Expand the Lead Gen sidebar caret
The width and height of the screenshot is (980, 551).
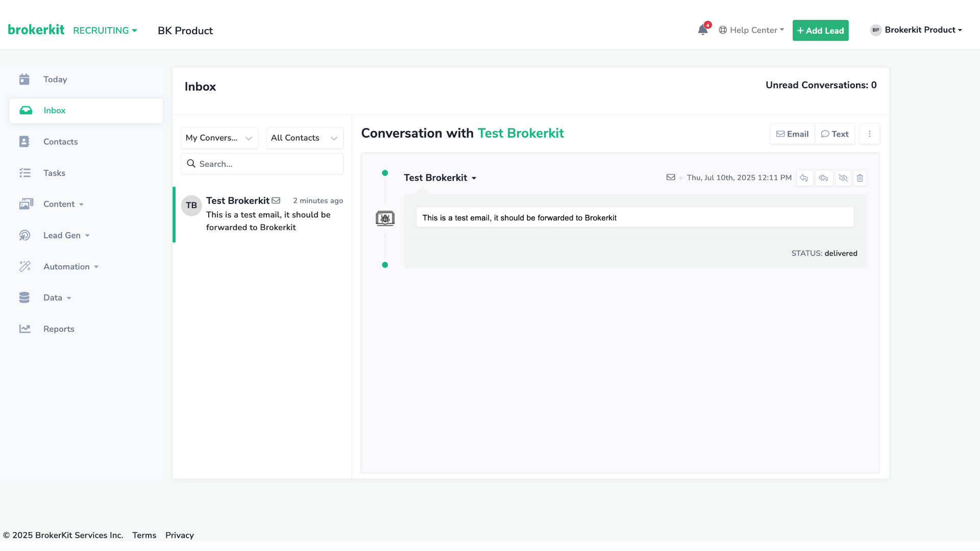click(87, 236)
